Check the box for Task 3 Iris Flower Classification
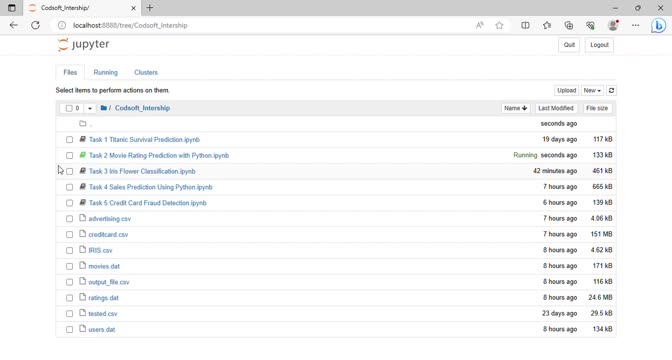 point(69,171)
